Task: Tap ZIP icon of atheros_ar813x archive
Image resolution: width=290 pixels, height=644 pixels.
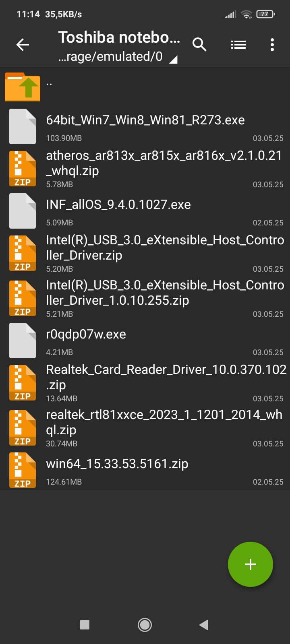Action: [x=23, y=169]
